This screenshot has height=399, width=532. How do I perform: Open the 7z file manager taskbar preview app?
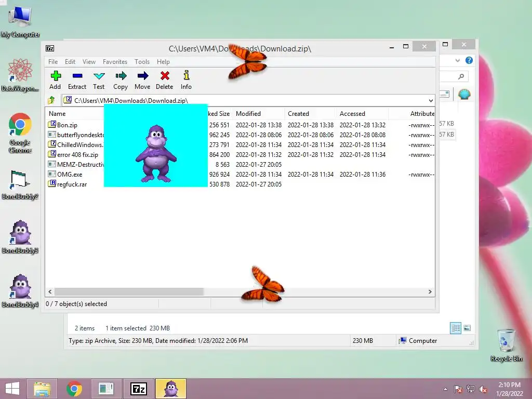pyautogui.click(x=138, y=389)
